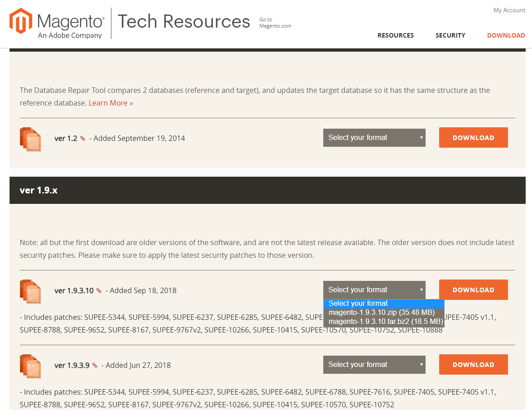Click the ver 1.9.x section header
This screenshot has width=532, height=410.
pos(267,190)
